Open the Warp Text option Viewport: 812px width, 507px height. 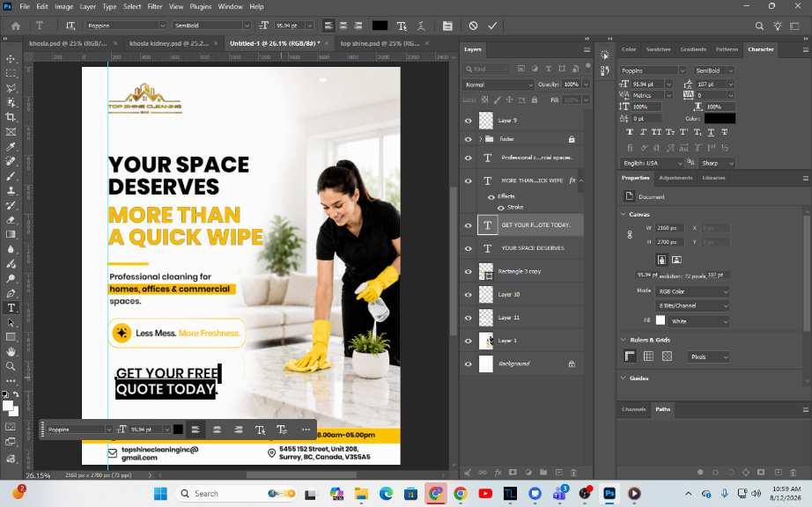point(402,26)
